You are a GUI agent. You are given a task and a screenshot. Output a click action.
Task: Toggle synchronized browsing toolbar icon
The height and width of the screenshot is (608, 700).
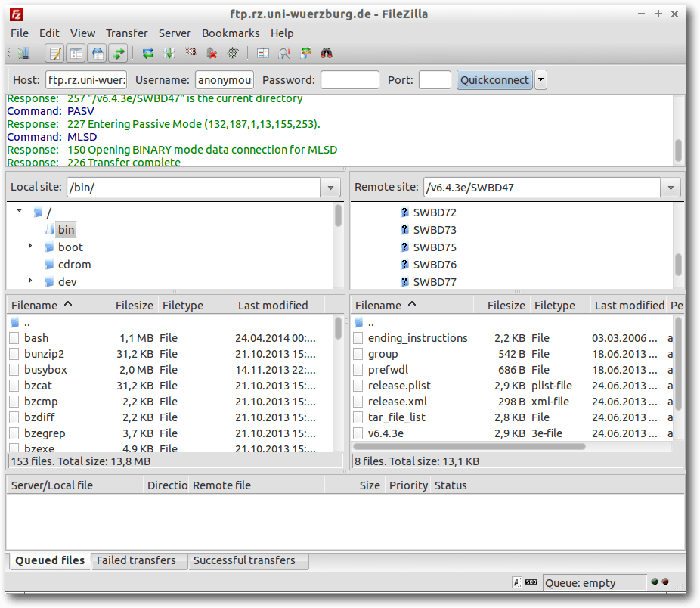[305, 54]
